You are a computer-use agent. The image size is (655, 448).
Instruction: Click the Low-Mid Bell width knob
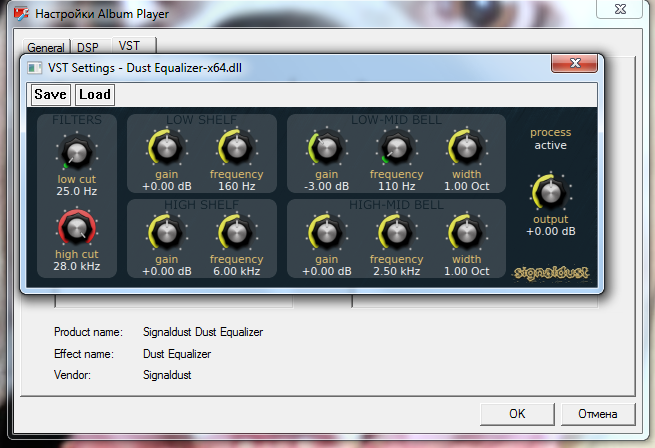[467, 148]
